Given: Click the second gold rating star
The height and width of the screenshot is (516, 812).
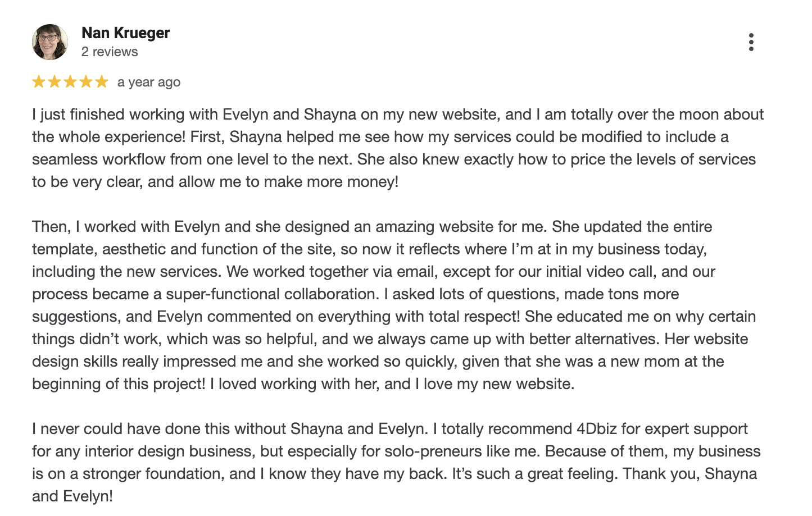Looking at the screenshot, I should tap(55, 82).
